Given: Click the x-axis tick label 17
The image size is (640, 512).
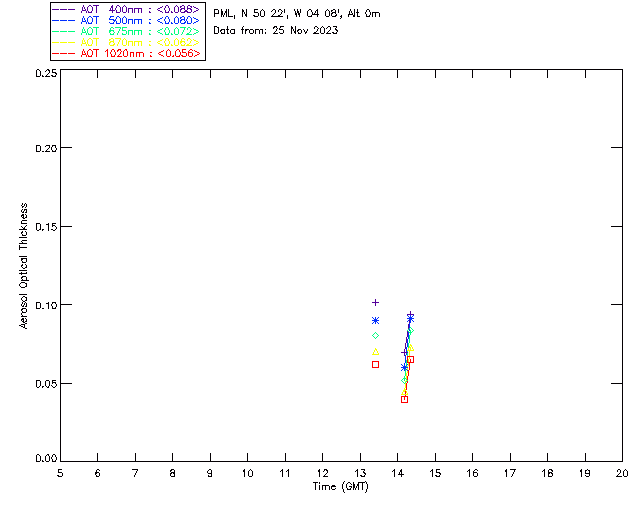Looking at the screenshot, I should tap(510, 473).
